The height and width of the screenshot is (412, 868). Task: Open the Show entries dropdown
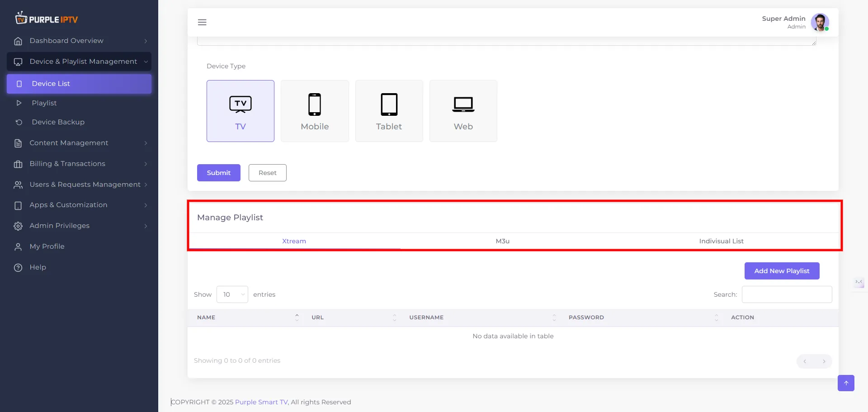tap(232, 294)
